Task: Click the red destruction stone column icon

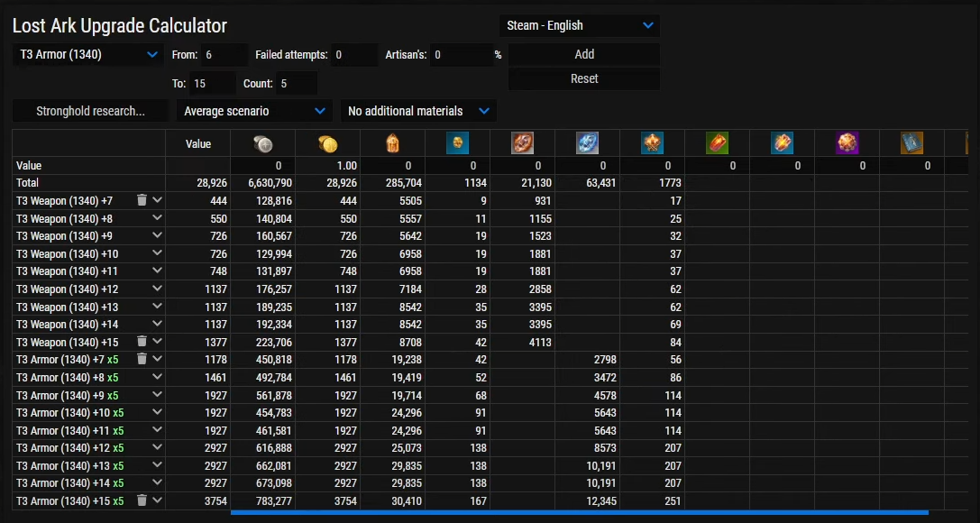Action: (x=523, y=143)
